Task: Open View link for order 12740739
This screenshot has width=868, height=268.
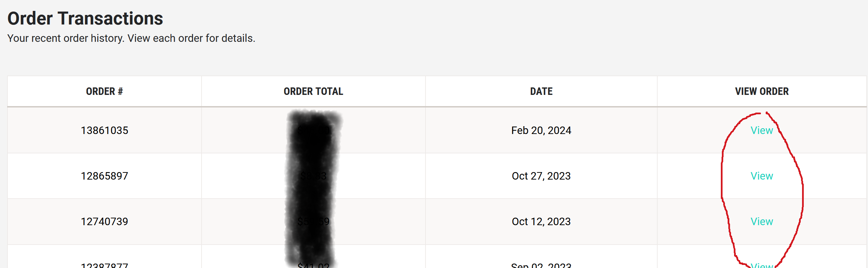Action: [762, 221]
